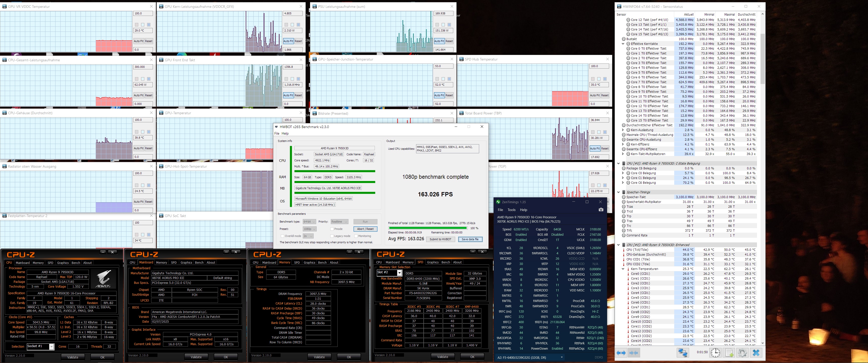Click HWiNFO expand-columns double arrow icon
Viewport: 868px width, 363px height.
[x=621, y=353]
